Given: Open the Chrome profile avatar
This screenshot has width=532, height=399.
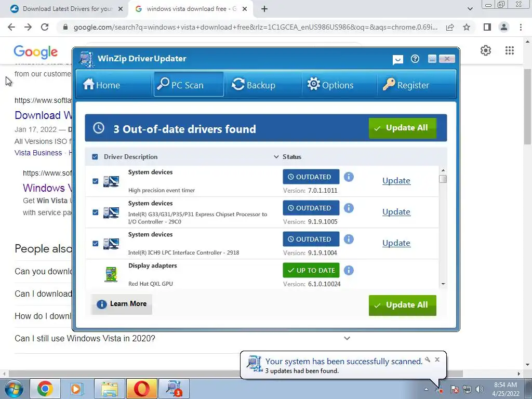Looking at the screenshot, I should click(504, 27).
